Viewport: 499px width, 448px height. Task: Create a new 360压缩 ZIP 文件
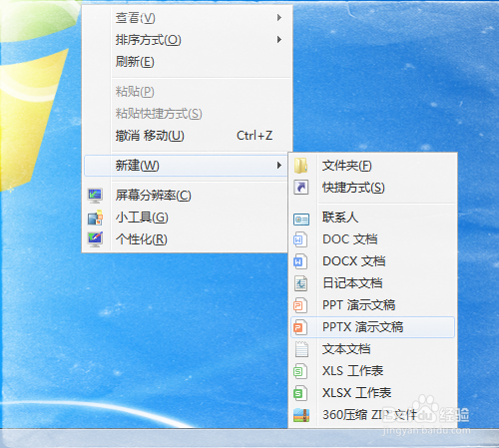(x=373, y=415)
